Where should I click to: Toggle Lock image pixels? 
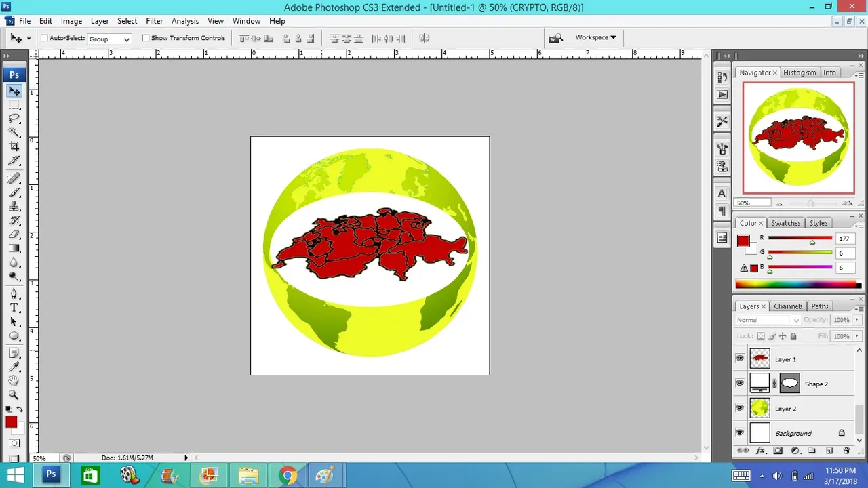point(772,336)
